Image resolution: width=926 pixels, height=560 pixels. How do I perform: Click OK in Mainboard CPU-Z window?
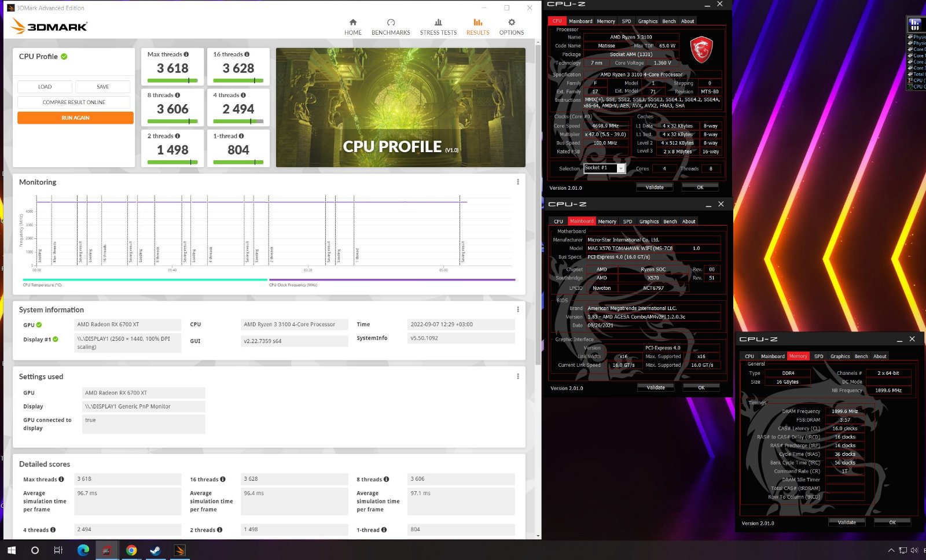click(x=701, y=388)
